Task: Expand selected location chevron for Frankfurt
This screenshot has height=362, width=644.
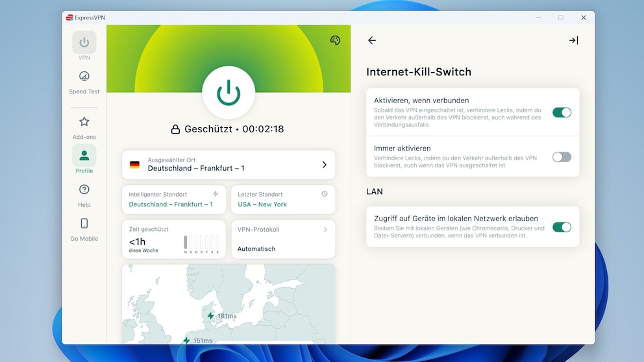Action: (324, 165)
